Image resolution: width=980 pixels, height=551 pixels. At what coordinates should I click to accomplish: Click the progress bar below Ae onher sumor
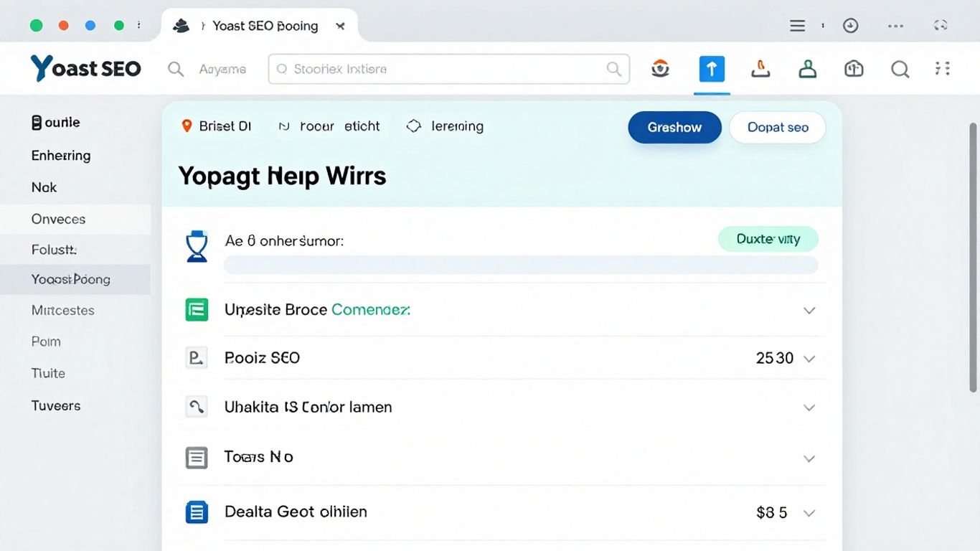[x=521, y=265]
